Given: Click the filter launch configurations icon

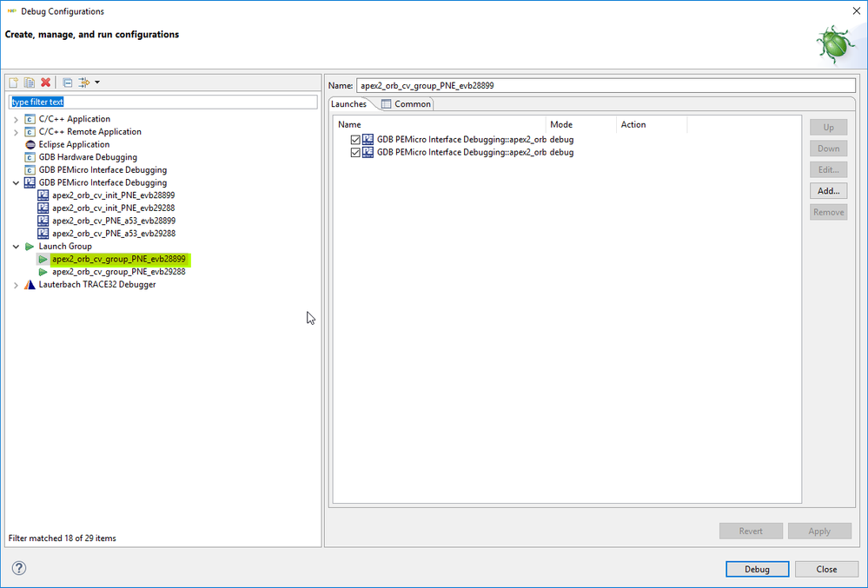Looking at the screenshot, I should pos(84,83).
